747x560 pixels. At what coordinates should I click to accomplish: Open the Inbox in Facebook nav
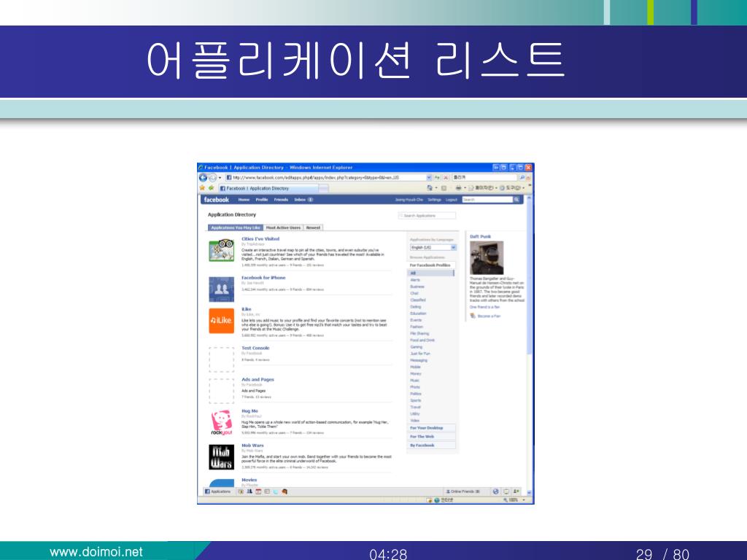point(303,200)
